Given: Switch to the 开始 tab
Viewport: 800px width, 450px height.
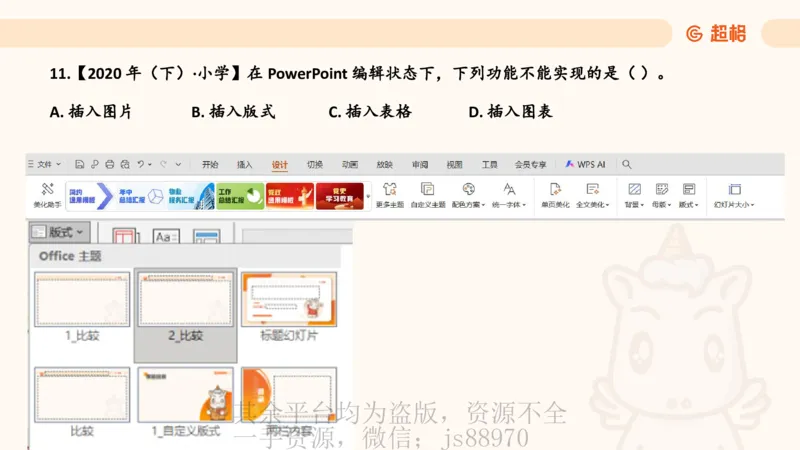Looking at the screenshot, I should click(x=210, y=164).
